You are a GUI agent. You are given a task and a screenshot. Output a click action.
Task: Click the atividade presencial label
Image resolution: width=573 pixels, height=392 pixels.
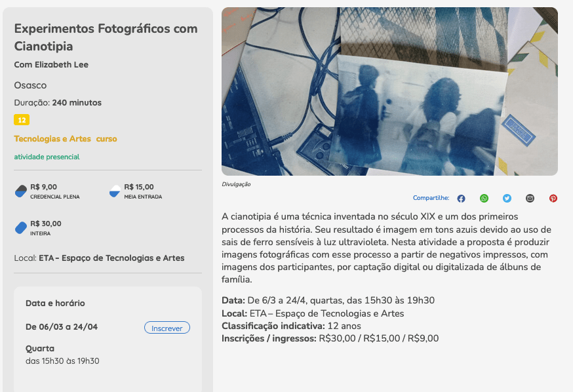pyautogui.click(x=47, y=157)
